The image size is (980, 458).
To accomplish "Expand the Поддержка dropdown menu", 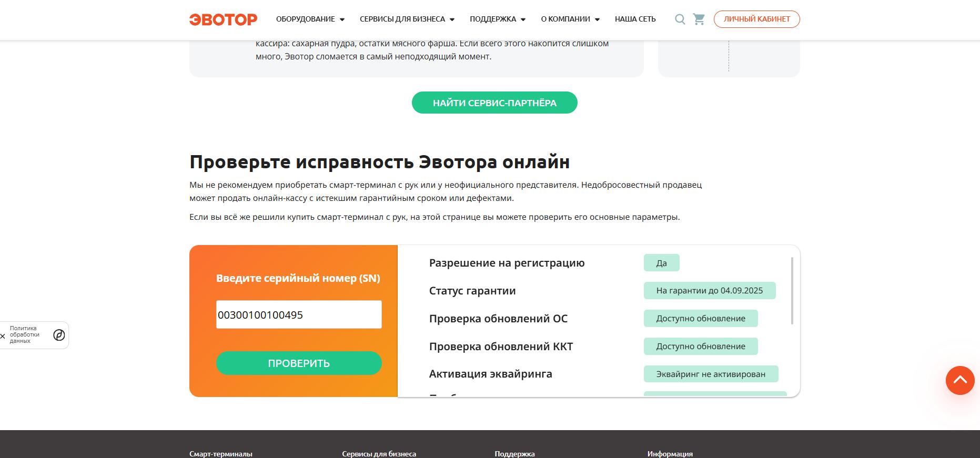I will pos(498,19).
